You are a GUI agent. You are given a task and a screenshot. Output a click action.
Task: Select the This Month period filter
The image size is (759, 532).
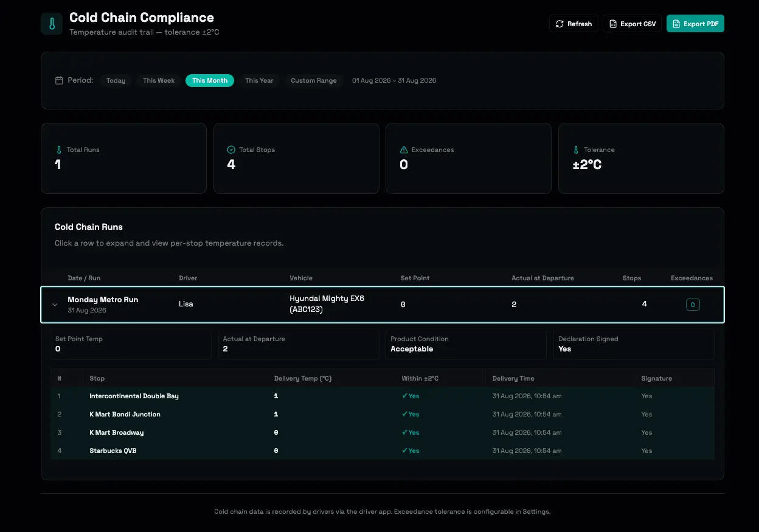pos(210,80)
